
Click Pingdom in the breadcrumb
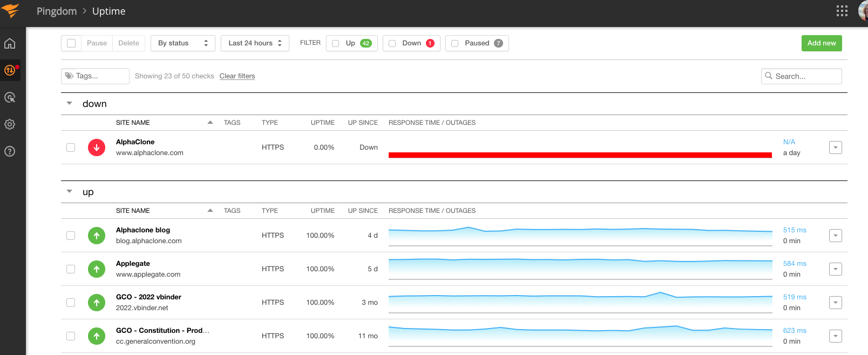pyautogui.click(x=57, y=11)
